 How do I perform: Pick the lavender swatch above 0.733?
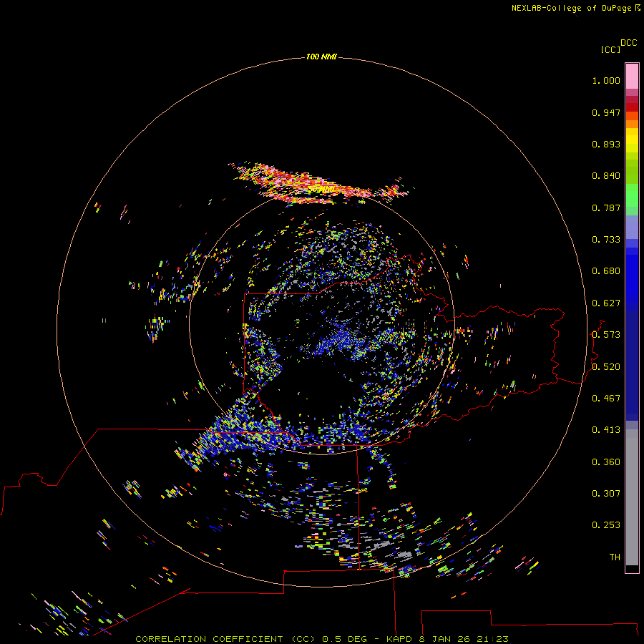click(632, 228)
